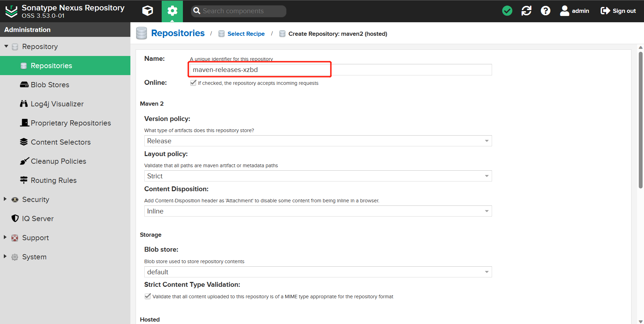Click the IQ Server shield icon
The image size is (644, 324).
(x=15, y=218)
